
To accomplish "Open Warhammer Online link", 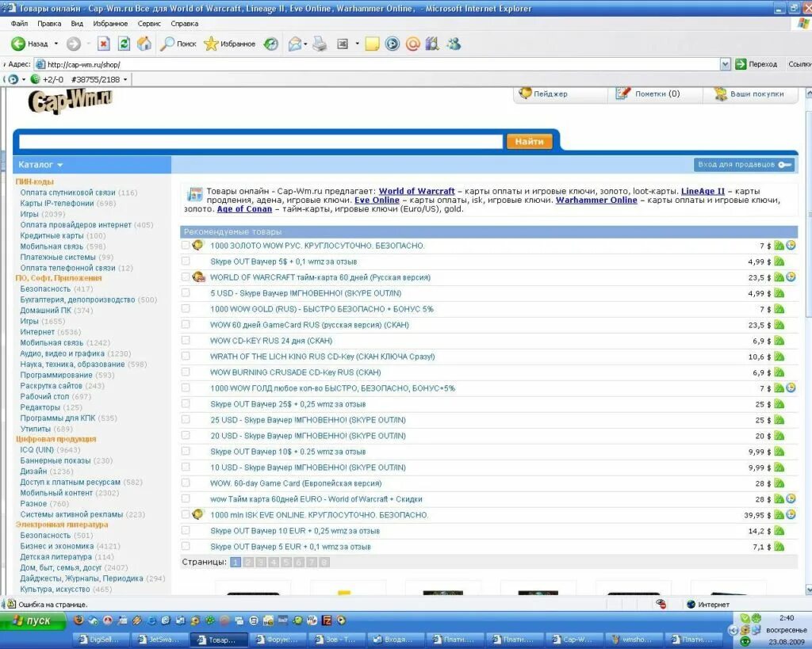I will coord(596,200).
